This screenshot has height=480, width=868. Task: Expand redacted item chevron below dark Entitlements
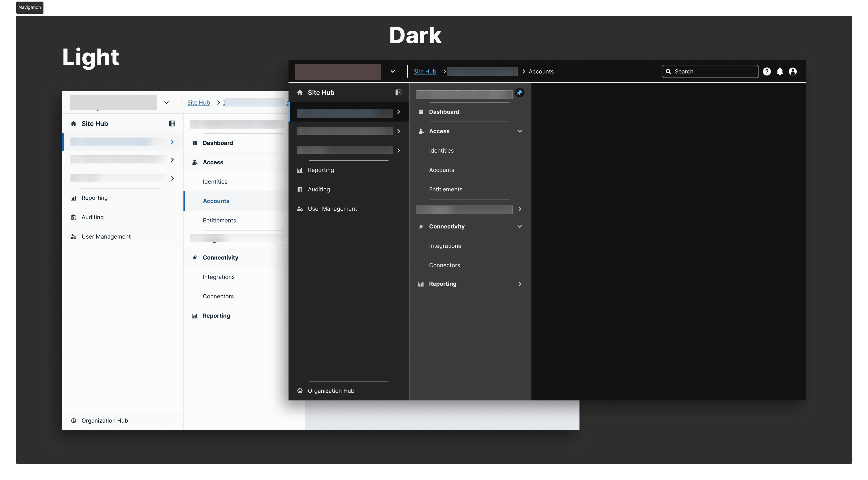(520, 209)
